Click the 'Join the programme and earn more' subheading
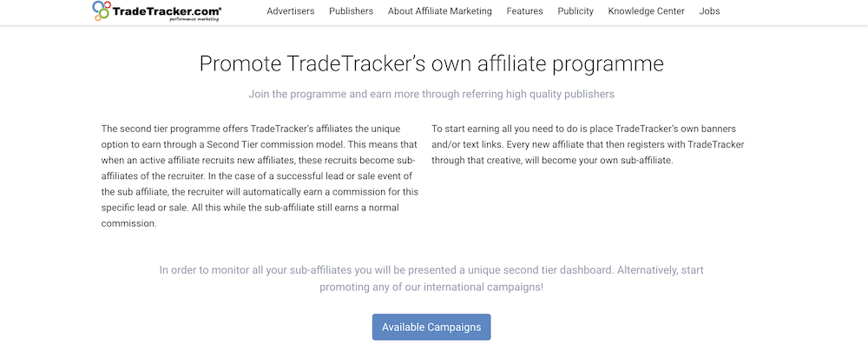 (x=431, y=94)
